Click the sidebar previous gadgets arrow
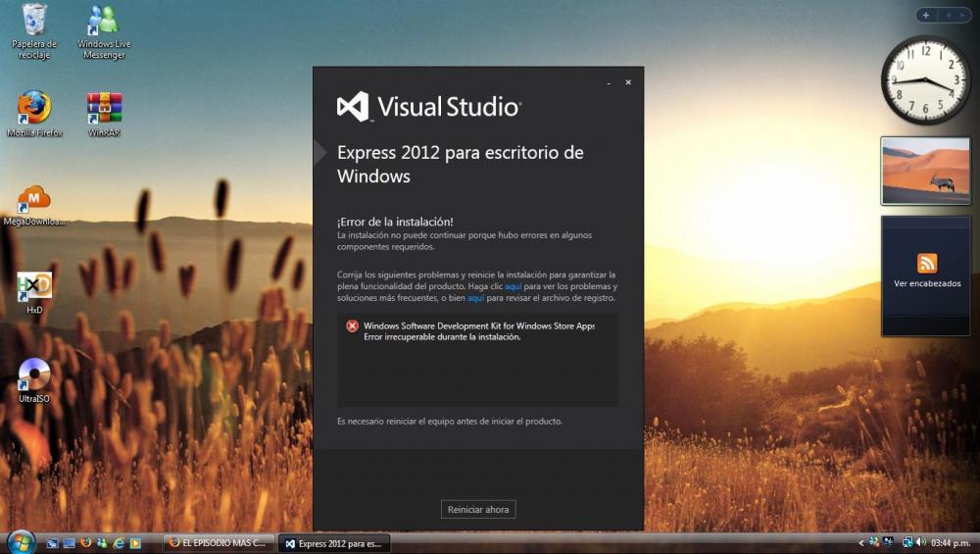The image size is (980, 554). [x=948, y=15]
